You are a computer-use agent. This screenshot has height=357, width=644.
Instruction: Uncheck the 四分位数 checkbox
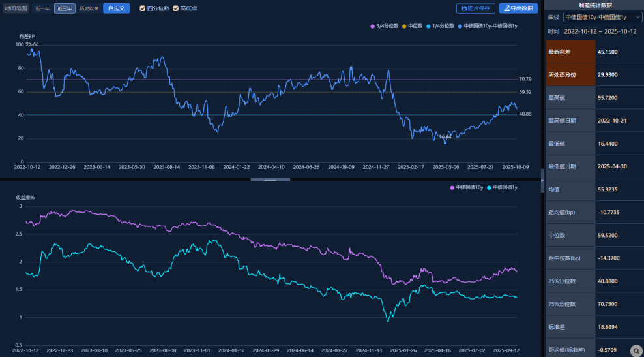coord(143,8)
